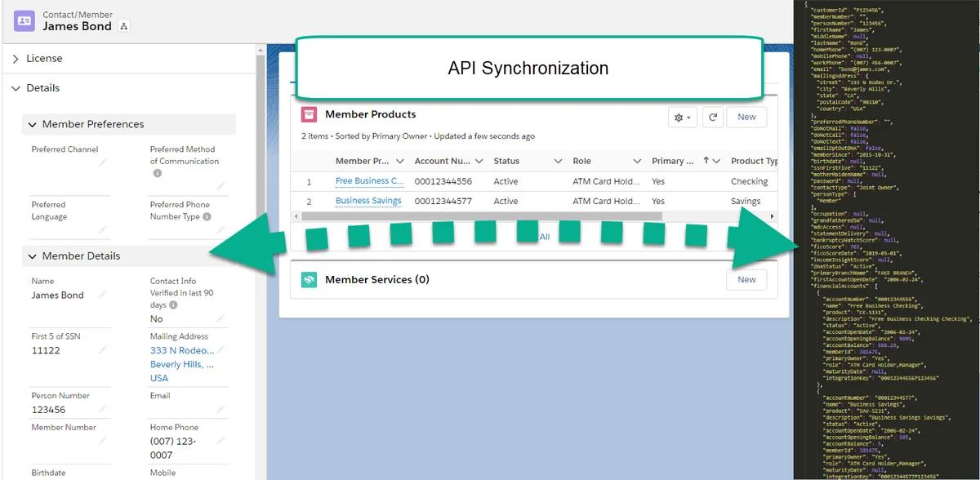The height and width of the screenshot is (480, 980).
Task: Click account number 00012344577 cell
Action: [443, 201]
